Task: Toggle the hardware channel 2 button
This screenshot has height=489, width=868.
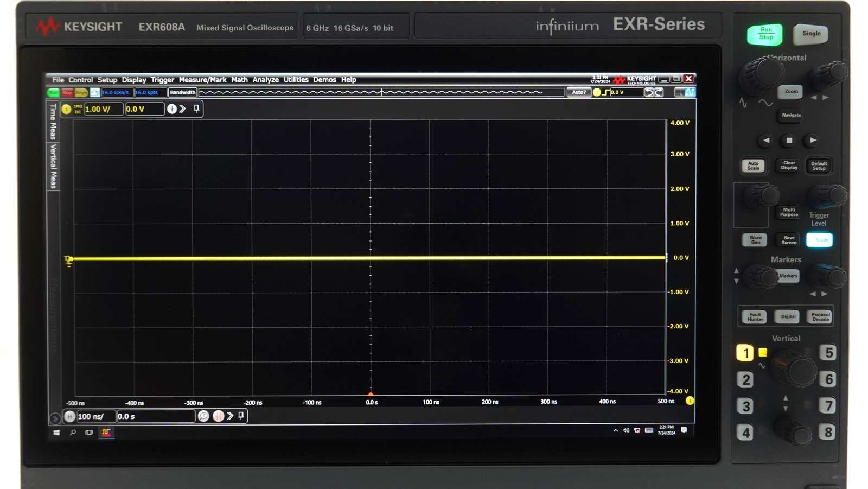Action: coord(745,379)
